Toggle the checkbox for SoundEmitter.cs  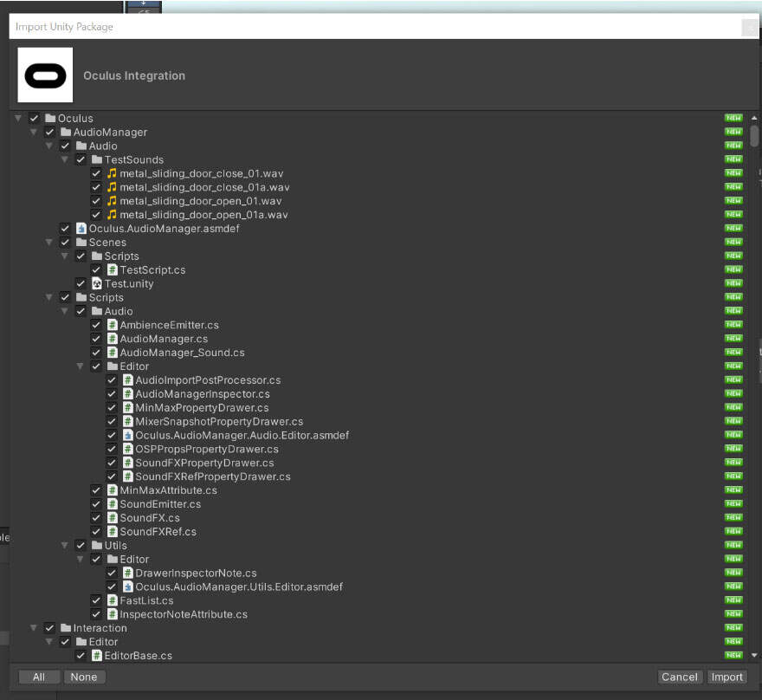point(96,504)
